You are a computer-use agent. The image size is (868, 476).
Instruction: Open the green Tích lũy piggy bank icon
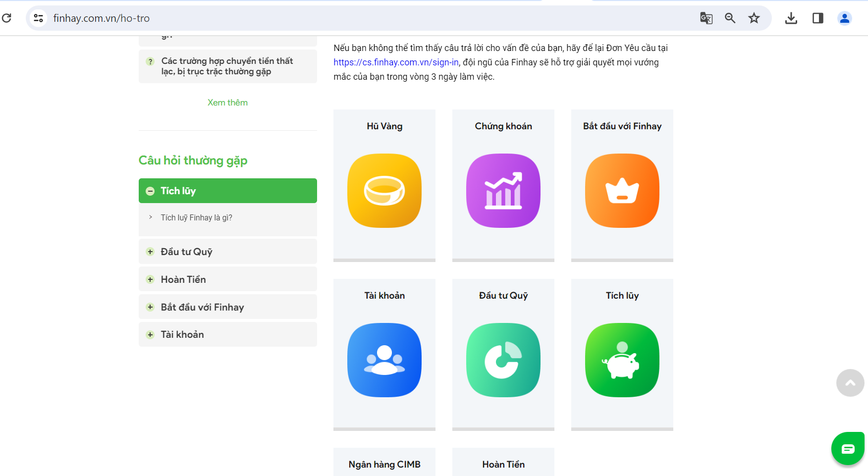(622, 360)
